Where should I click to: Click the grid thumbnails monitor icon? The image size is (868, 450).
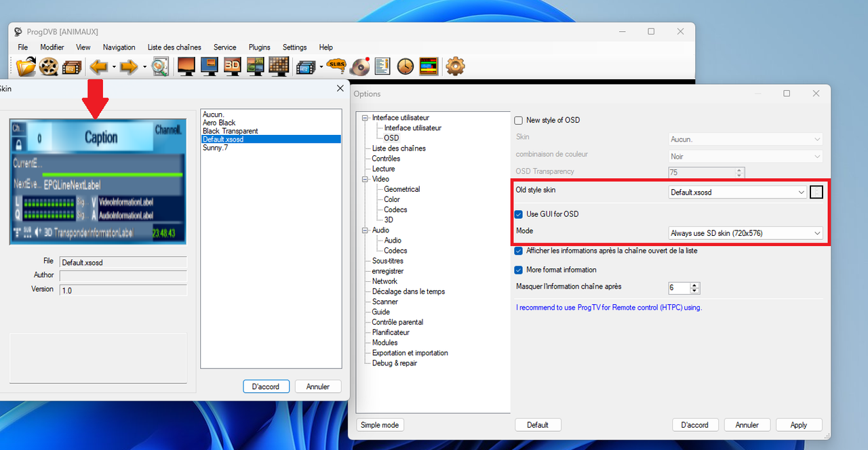point(279,66)
